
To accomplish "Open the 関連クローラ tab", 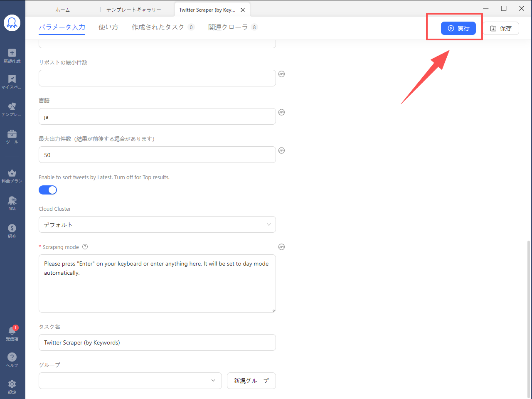I will point(228,27).
